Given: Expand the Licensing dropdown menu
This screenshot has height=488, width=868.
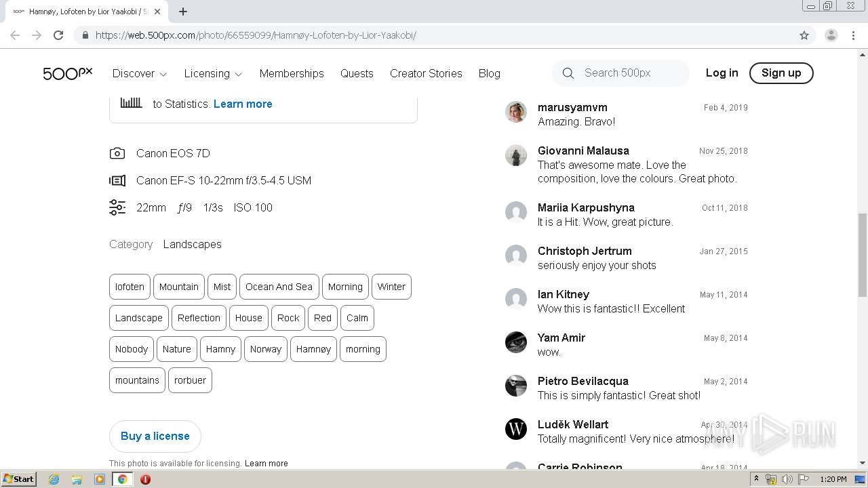Looking at the screenshot, I should pos(213,73).
